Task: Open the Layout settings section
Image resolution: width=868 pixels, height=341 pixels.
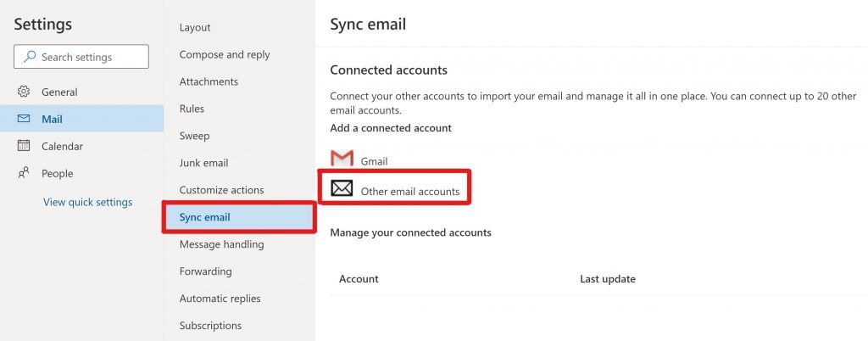Action: point(195,27)
